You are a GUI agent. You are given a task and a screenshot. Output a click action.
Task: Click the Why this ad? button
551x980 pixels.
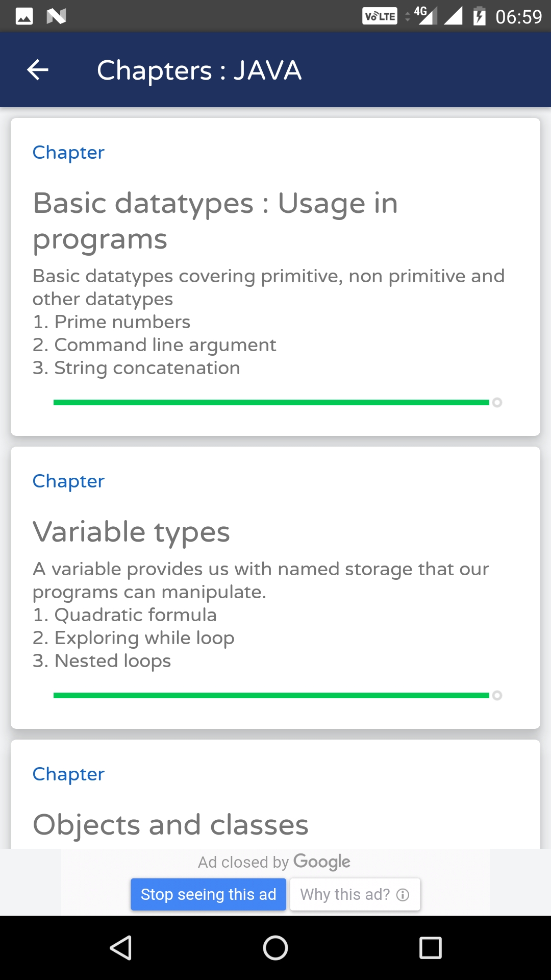coord(355,894)
